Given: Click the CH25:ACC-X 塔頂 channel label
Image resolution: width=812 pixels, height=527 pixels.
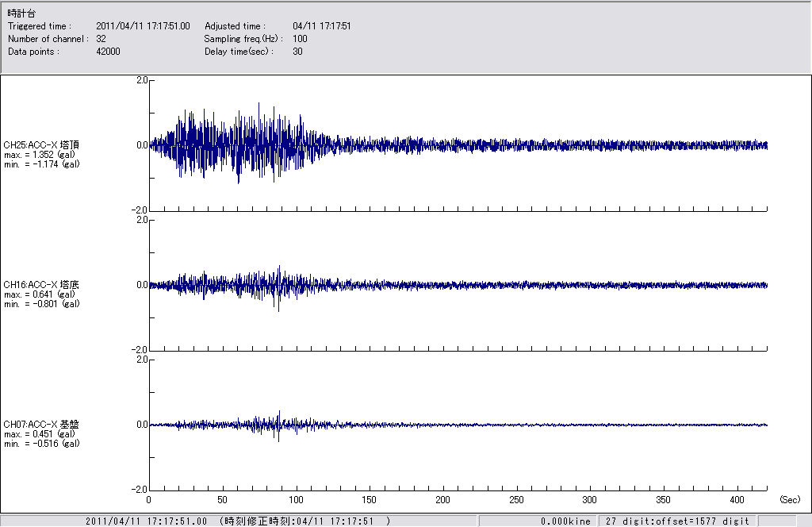Looking at the screenshot, I should click(x=41, y=145).
